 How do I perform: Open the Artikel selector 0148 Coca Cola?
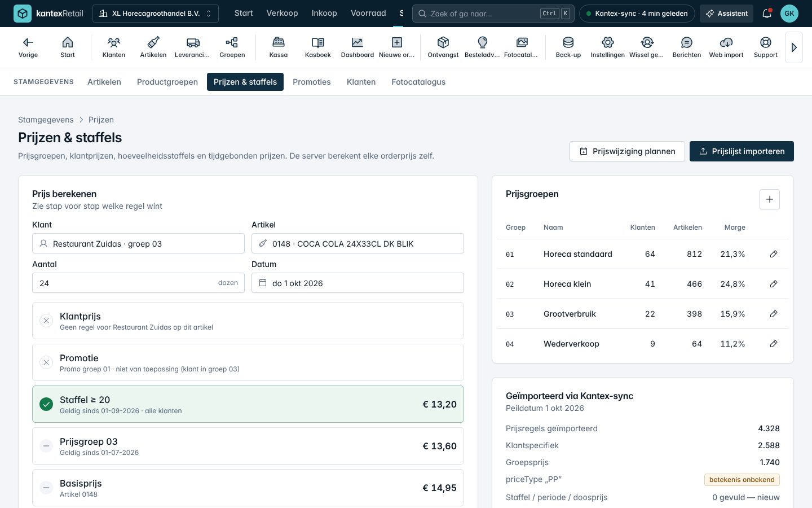tap(358, 243)
